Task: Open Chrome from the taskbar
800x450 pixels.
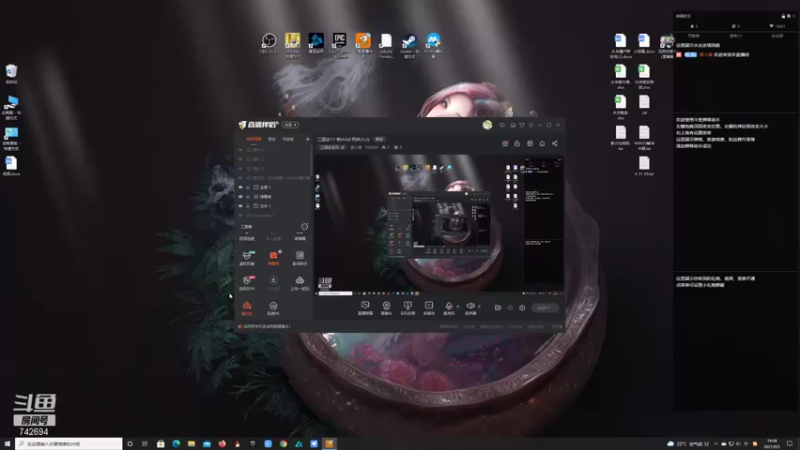Action: (x=283, y=444)
